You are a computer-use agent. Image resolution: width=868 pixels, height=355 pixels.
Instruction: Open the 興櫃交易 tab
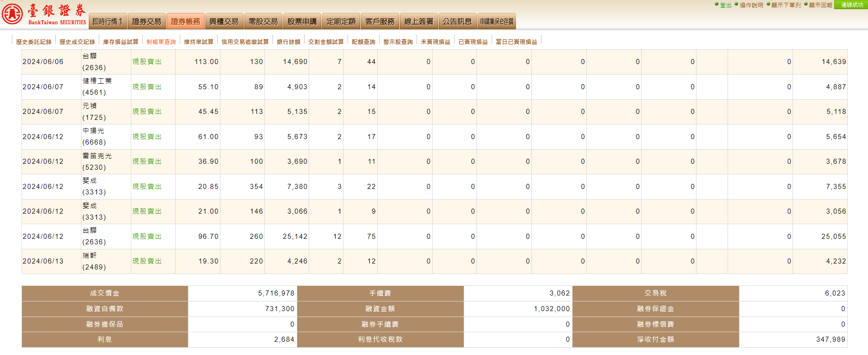(x=224, y=22)
